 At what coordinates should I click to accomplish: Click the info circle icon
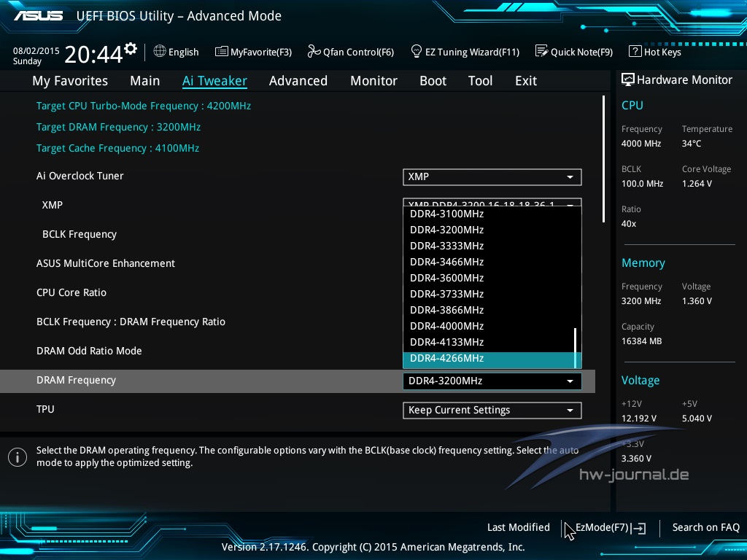[x=18, y=457]
